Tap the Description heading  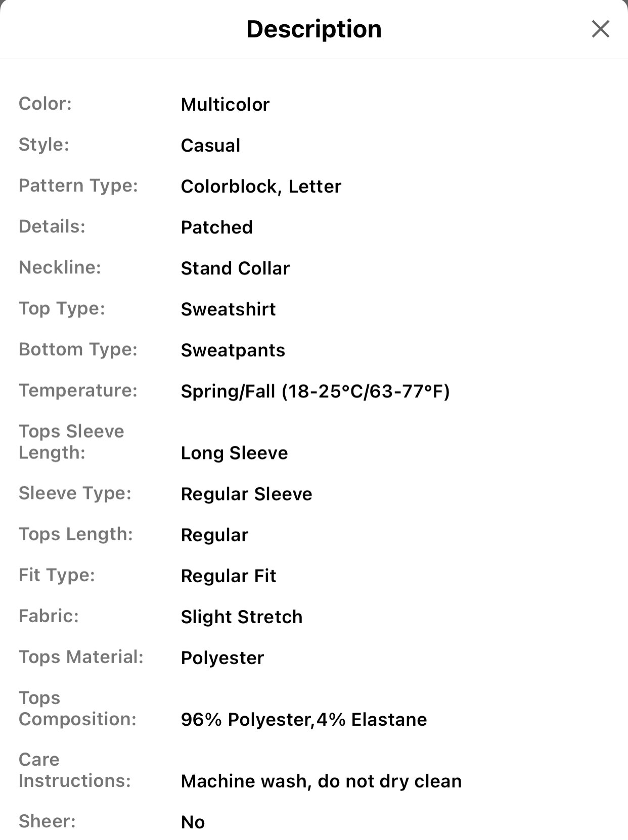(x=314, y=29)
